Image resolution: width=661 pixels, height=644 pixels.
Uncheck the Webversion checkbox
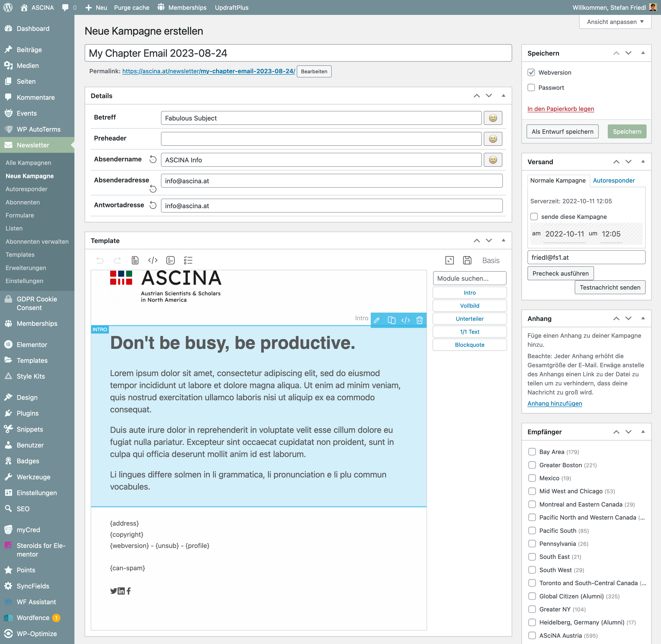click(531, 72)
